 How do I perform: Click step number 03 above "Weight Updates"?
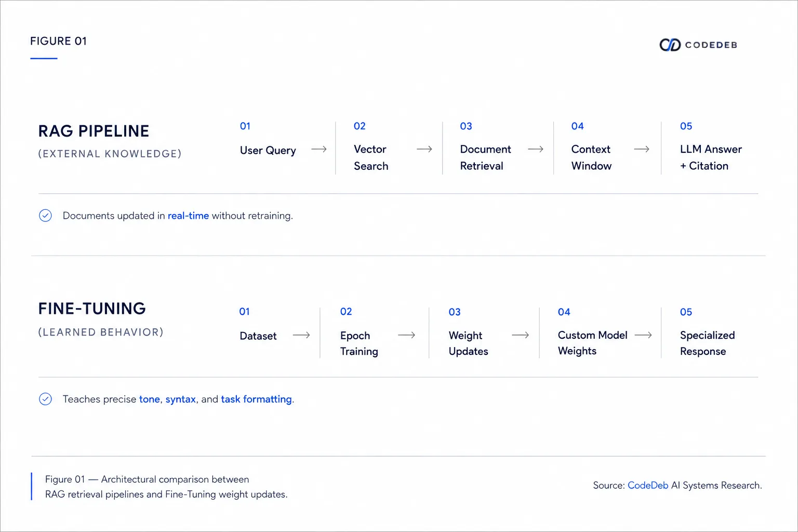[455, 312]
